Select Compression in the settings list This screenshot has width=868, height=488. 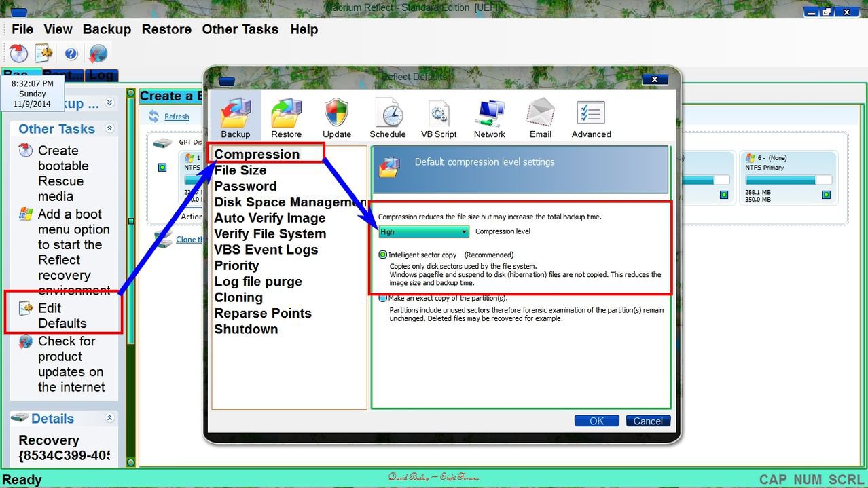(x=257, y=155)
